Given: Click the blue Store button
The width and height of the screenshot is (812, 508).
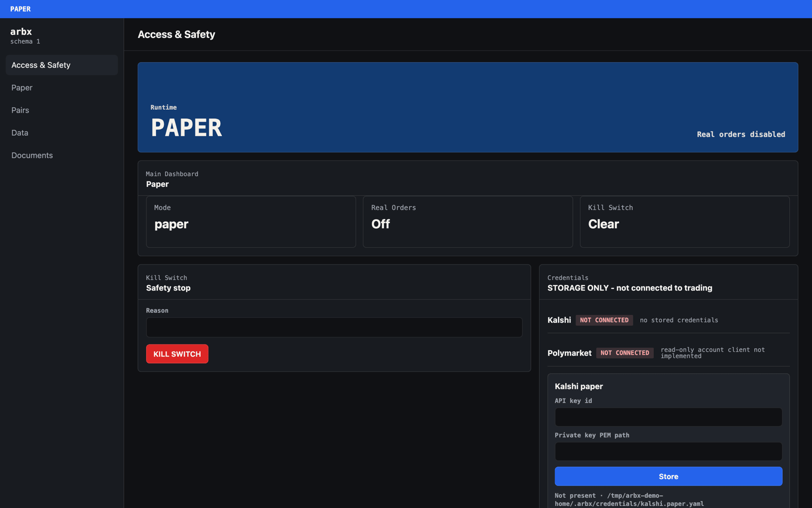Looking at the screenshot, I should pos(668,477).
